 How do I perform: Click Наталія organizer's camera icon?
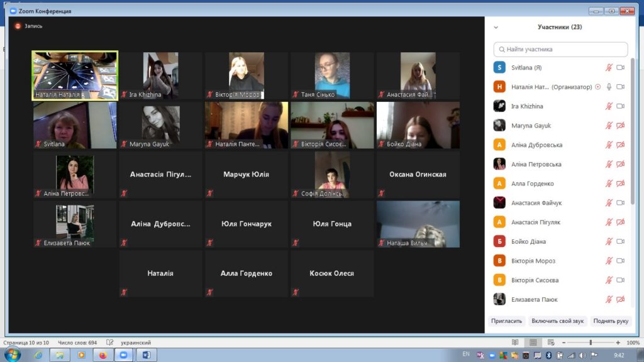click(x=621, y=87)
